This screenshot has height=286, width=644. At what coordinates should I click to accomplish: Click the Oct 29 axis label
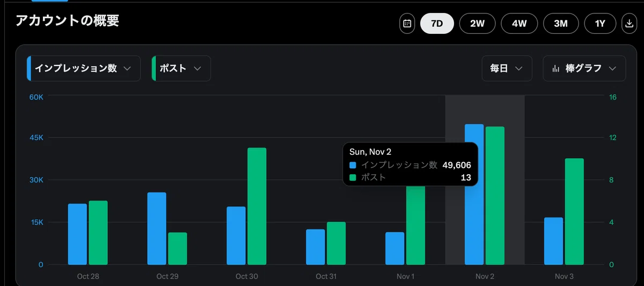[167, 276]
